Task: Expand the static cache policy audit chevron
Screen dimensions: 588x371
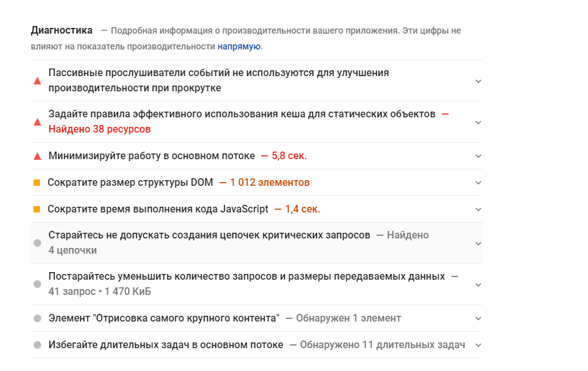Action: point(478,122)
